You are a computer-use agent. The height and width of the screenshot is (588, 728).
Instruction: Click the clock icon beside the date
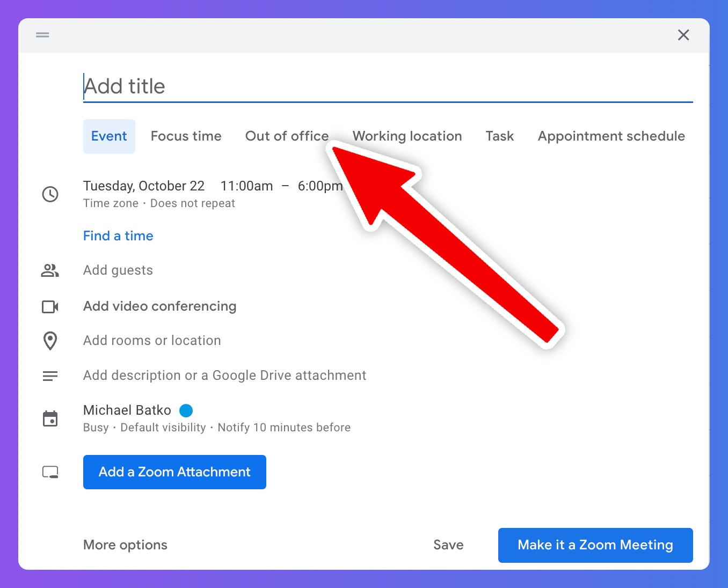pos(50,194)
